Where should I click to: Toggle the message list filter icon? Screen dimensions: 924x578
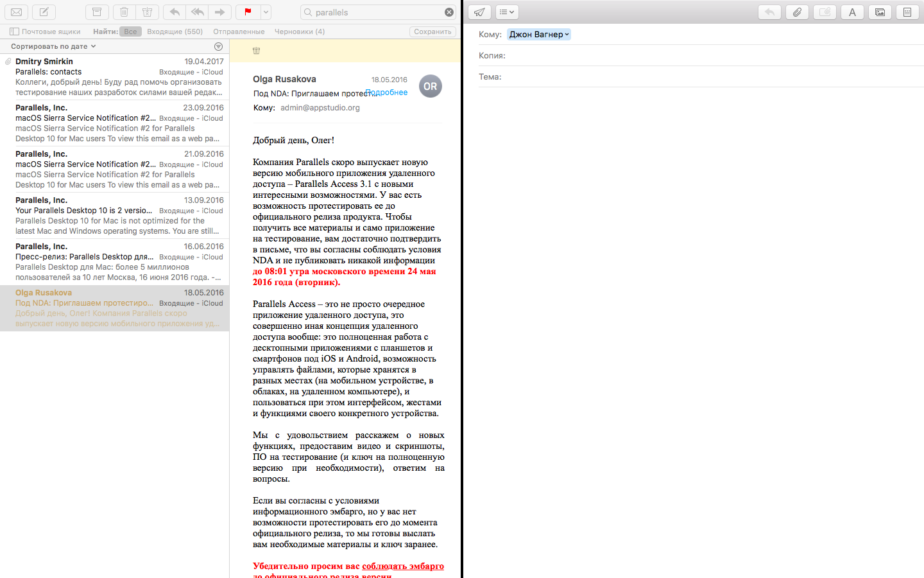click(x=218, y=46)
